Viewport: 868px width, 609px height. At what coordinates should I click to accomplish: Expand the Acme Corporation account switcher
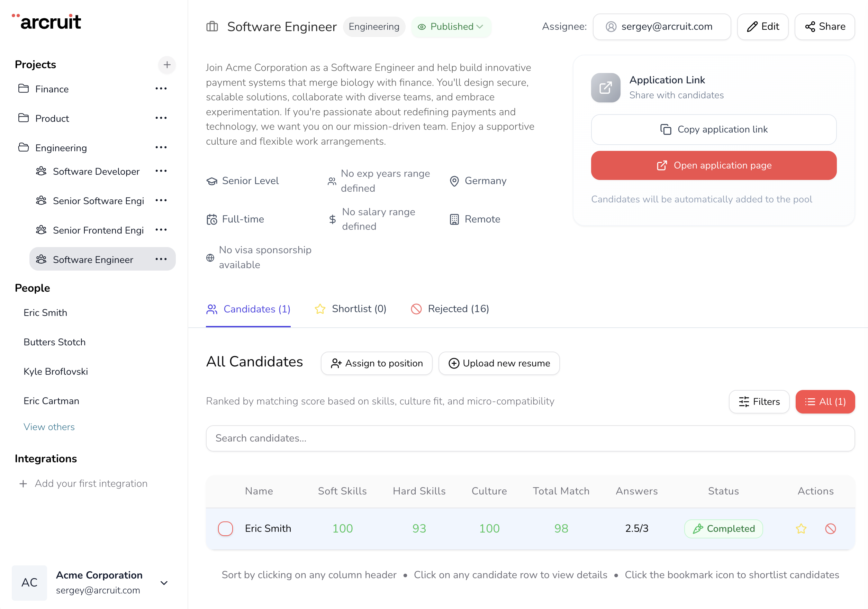tap(164, 583)
